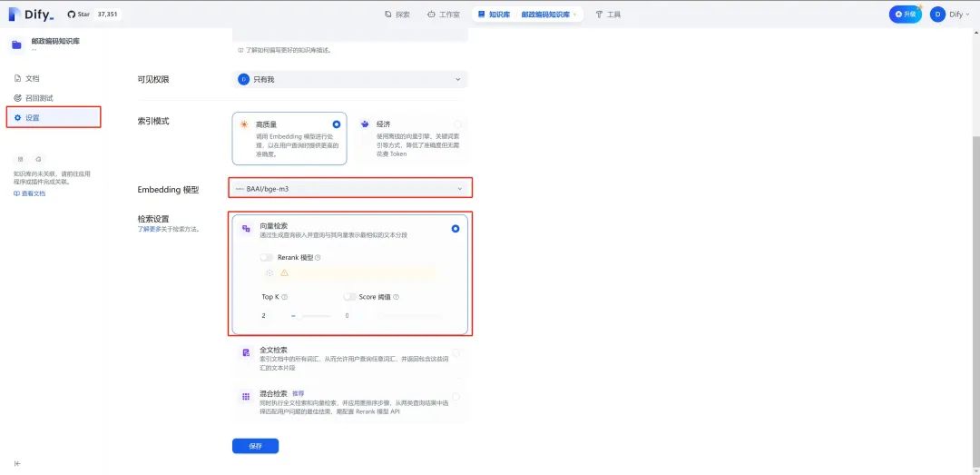
Task: Collapse the sidebar with the bottom arrow
Action: [x=17, y=464]
